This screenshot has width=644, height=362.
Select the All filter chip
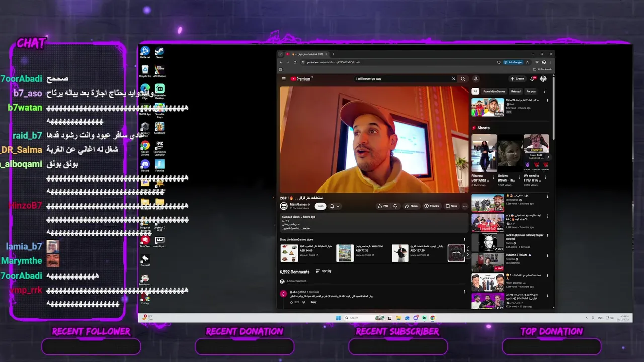click(x=475, y=92)
